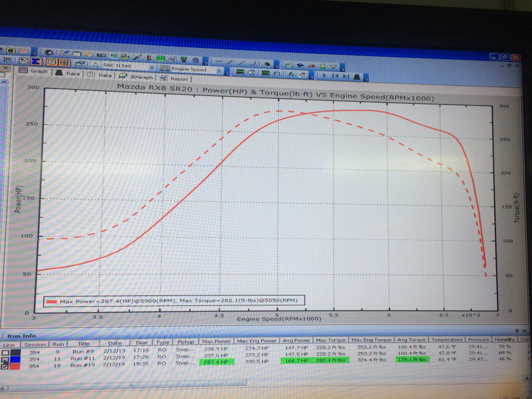The image size is (532, 399).
Task: Switch to the Report tab
Action: point(175,78)
